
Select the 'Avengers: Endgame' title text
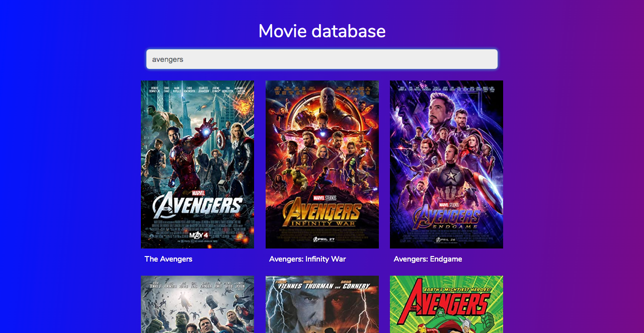coord(428,259)
